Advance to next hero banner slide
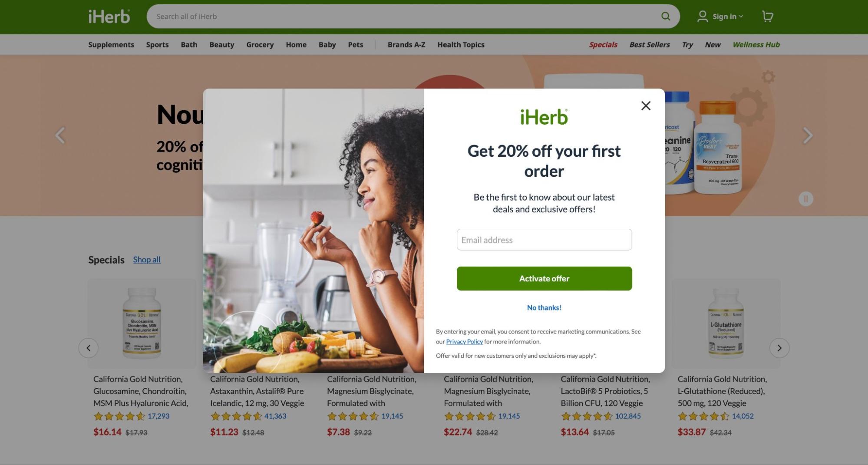 click(808, 135)
